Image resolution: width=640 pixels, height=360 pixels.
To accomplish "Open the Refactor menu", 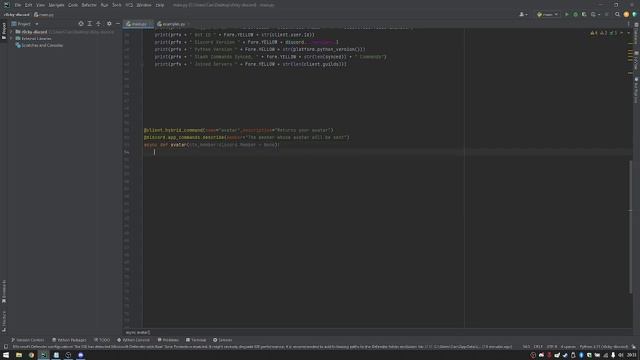I will [x=89, y=5].
